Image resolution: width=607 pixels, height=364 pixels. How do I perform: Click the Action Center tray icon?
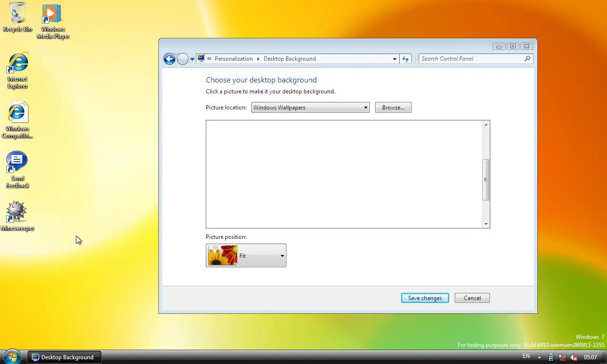(551, 357)
